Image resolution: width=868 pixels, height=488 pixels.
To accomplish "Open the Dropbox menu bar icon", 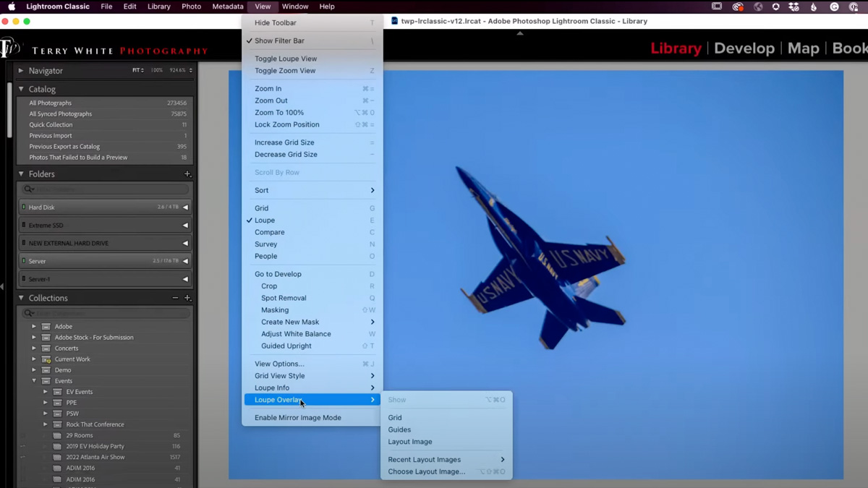I will pos(793,7).
